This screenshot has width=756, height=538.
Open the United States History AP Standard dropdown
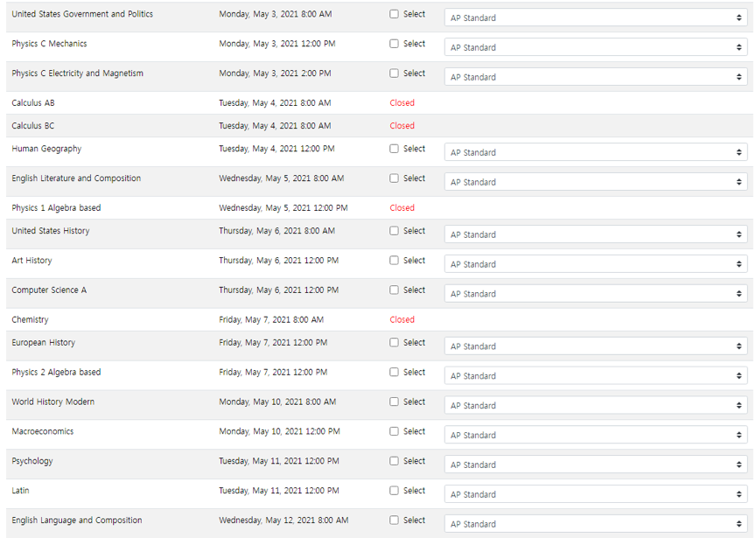click(x=595, y=234)
